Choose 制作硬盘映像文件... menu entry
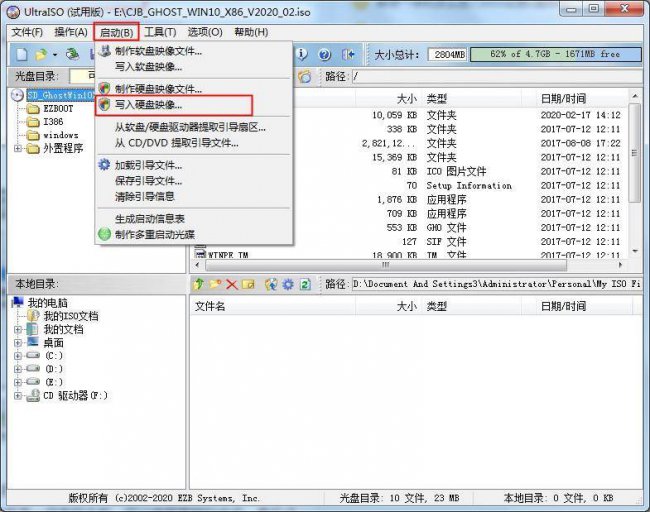Viewport: 650px width, 512px height. [194, 89]
